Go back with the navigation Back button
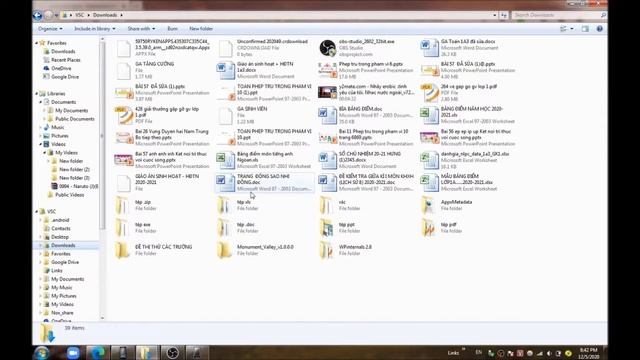The height and width of the screenshot is (360, 640). pos(38,15)
